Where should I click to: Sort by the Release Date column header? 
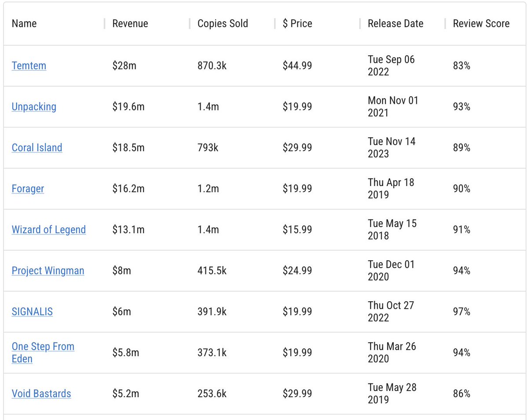396,23
